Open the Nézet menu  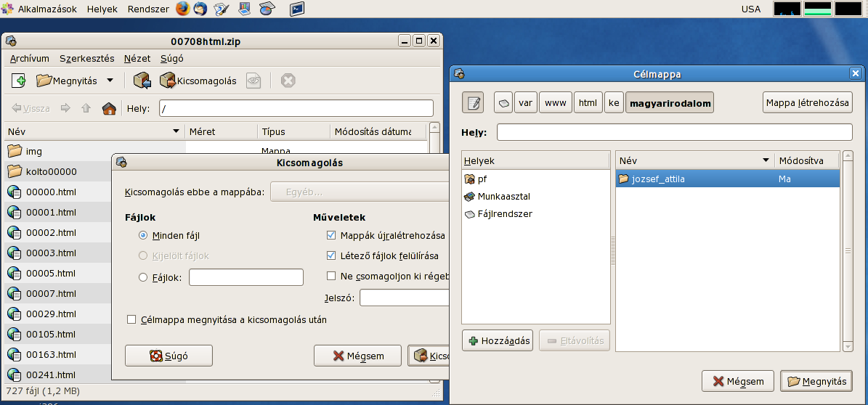click(137, 58)
